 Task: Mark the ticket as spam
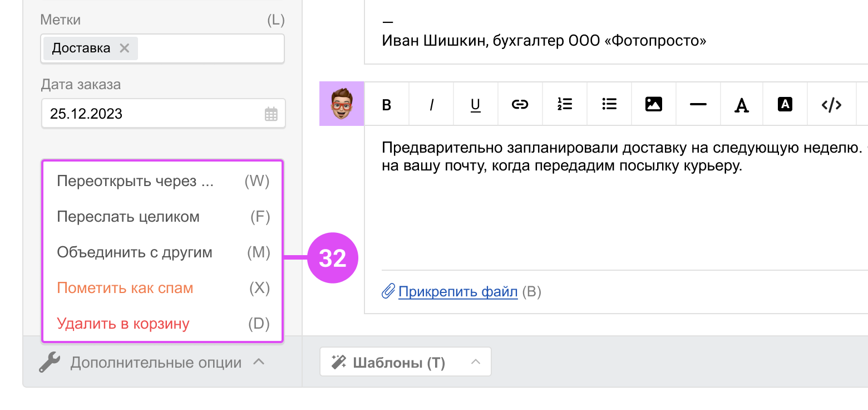[125, 289]
